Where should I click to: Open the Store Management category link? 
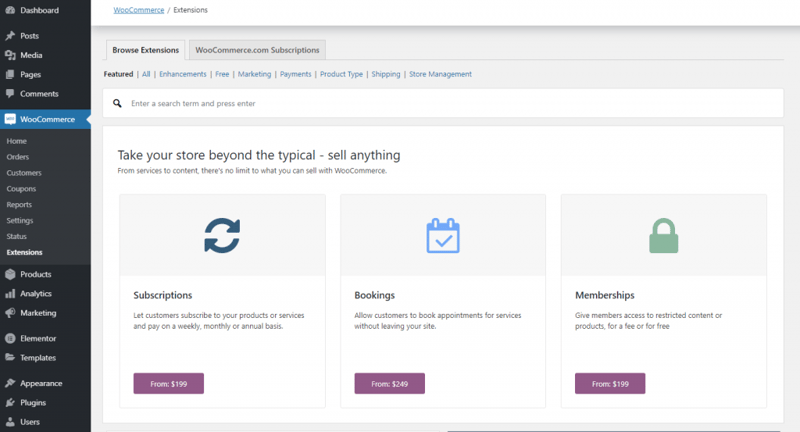tap(440, 74)
